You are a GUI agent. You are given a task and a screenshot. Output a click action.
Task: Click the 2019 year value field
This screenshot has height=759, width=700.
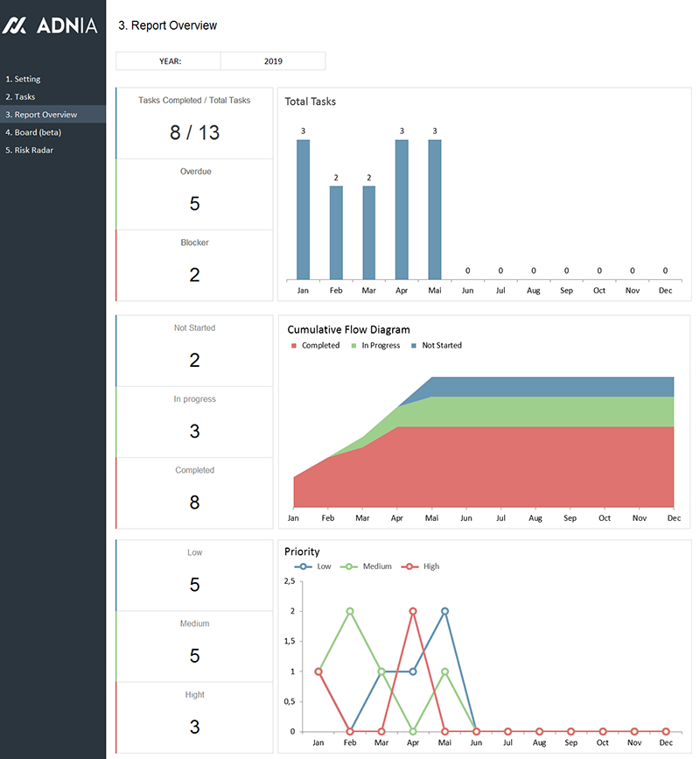tap(273, 61)
